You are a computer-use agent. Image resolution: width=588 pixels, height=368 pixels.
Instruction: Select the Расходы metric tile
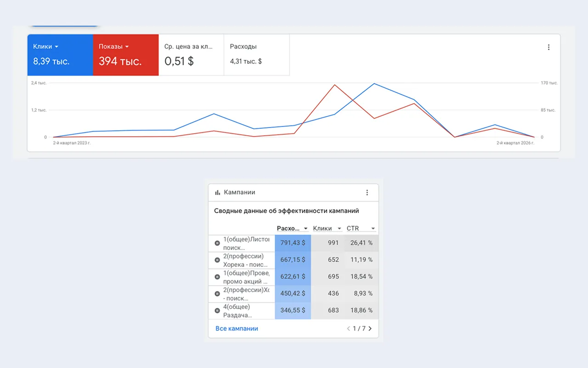coord(257,55)
